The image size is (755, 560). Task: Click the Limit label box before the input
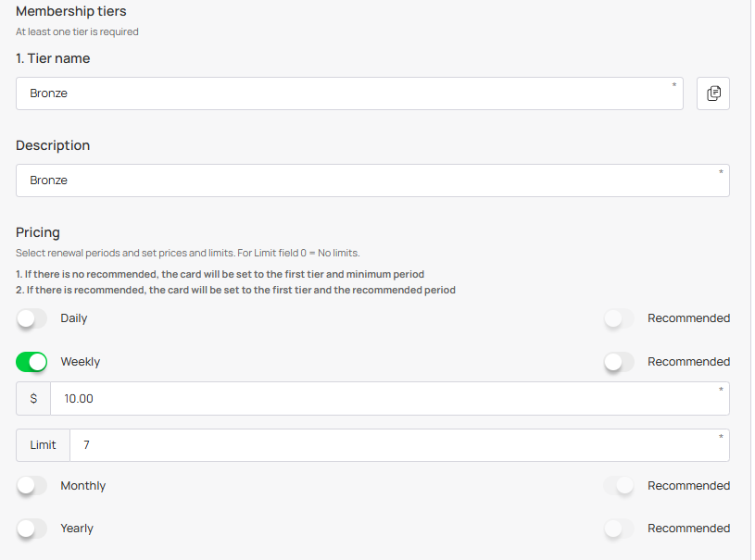point(43,445)
